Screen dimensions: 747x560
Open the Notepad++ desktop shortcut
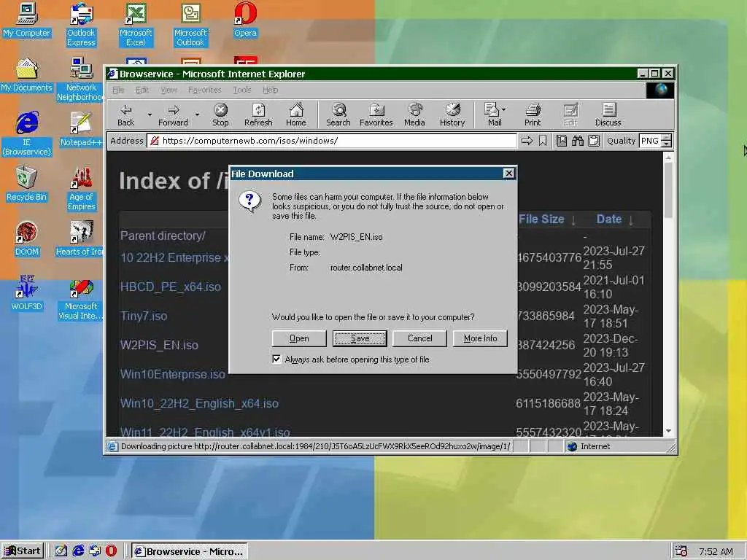(x=81, y=129)
